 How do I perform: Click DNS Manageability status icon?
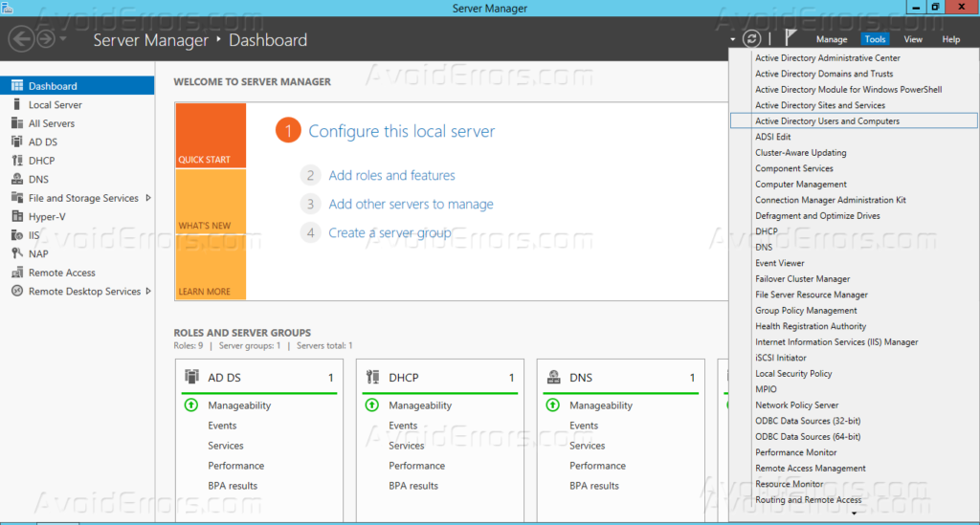point(552,405)
